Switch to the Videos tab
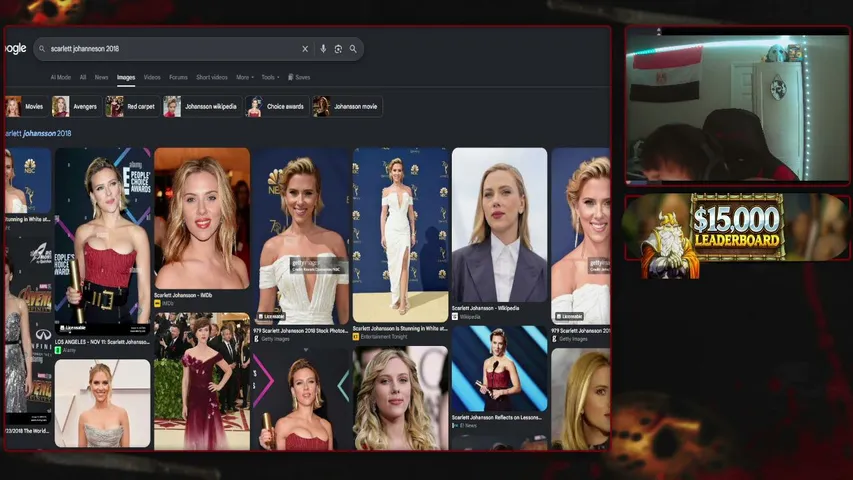 pos(152,77)
